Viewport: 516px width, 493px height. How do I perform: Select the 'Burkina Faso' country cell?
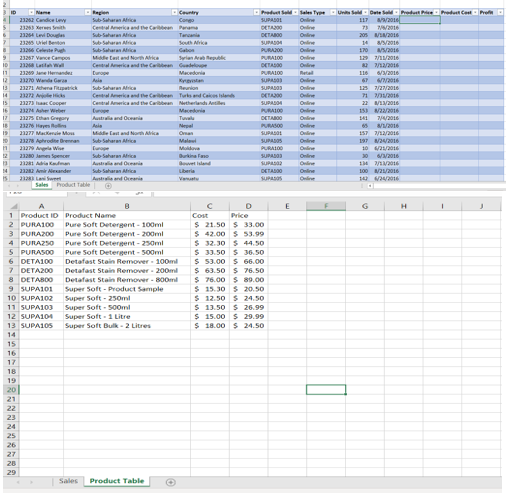tap(219, 156)
